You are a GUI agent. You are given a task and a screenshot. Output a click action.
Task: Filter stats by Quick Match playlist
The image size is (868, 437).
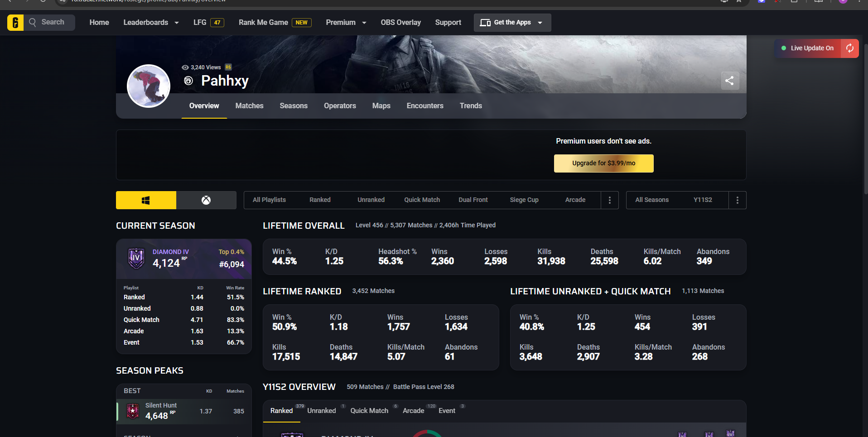click(x=422, y=200)
